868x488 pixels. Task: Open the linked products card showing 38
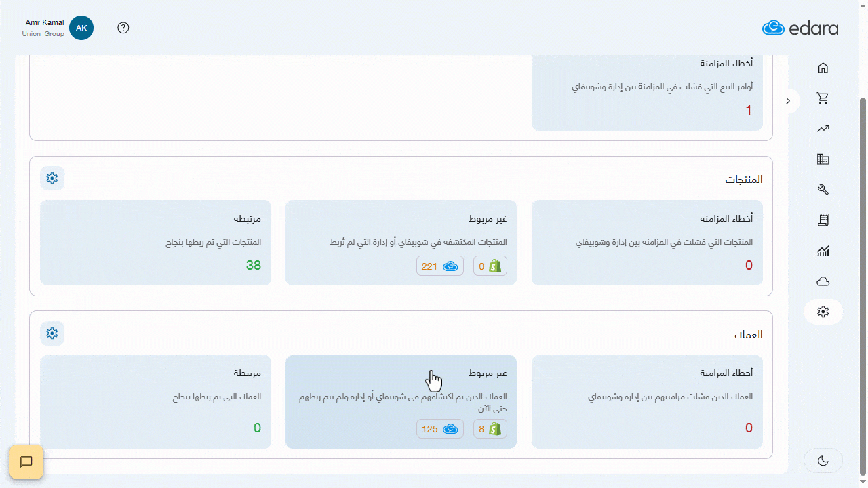point(155,243)
